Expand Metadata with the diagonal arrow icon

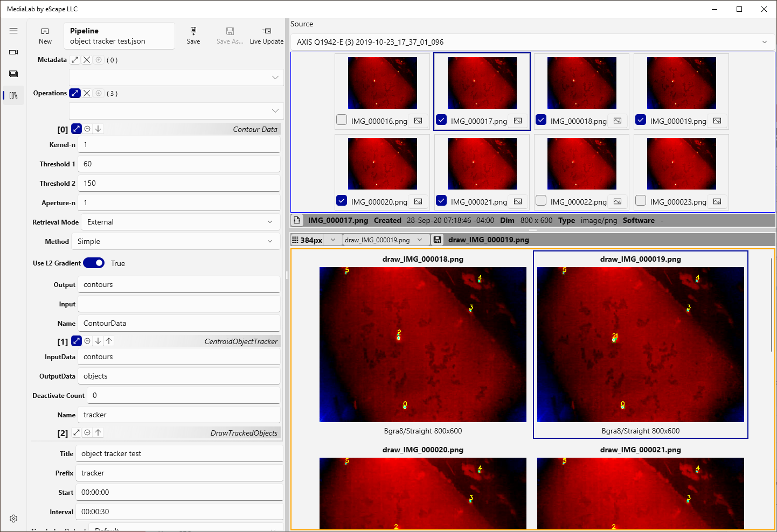(x=74, y=59)
